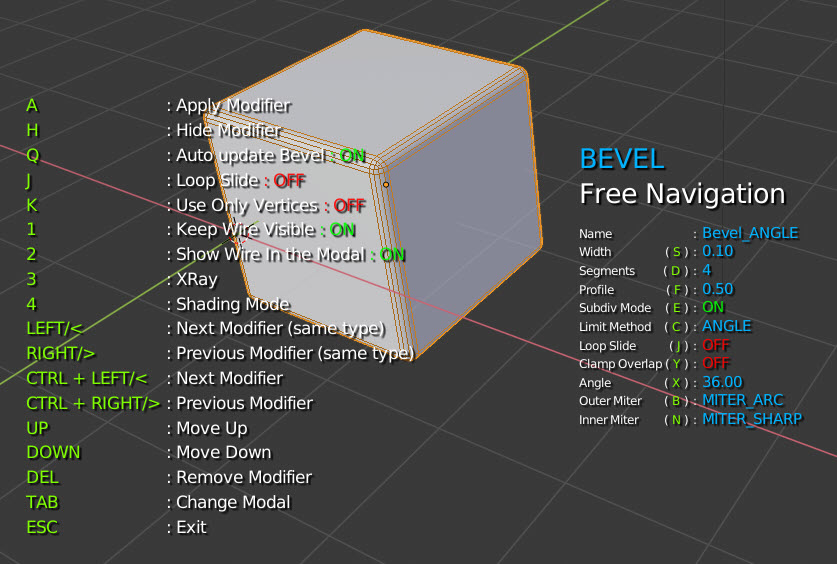Screen dimensions: 837x564
Task: Click the 'XRay' shortcut description
Action: [x=197, y=280]
